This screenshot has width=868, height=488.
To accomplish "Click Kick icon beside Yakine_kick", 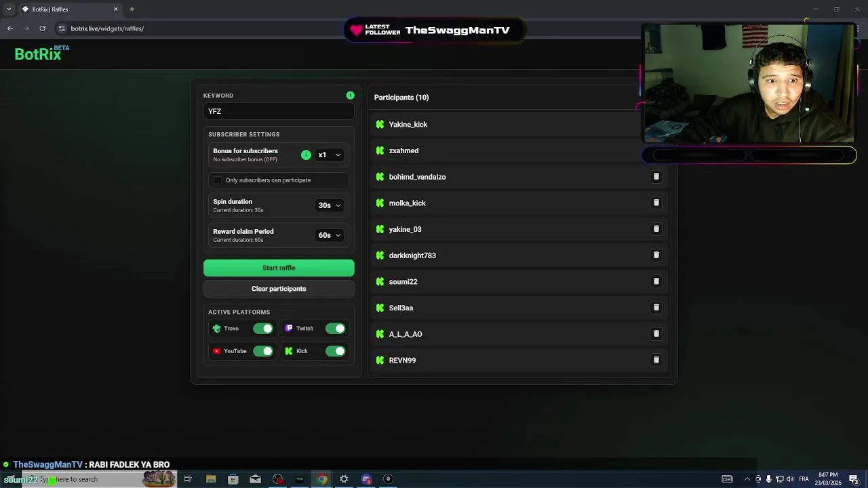I will [x=380, y=125].
